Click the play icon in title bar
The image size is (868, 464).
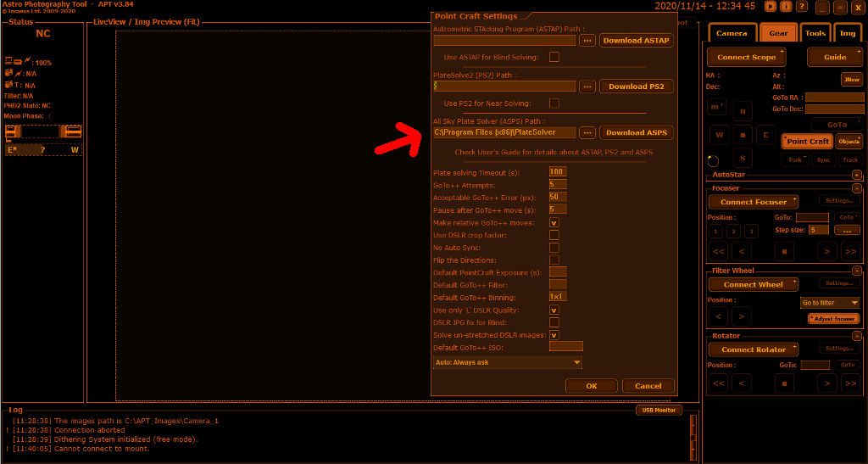770,7
